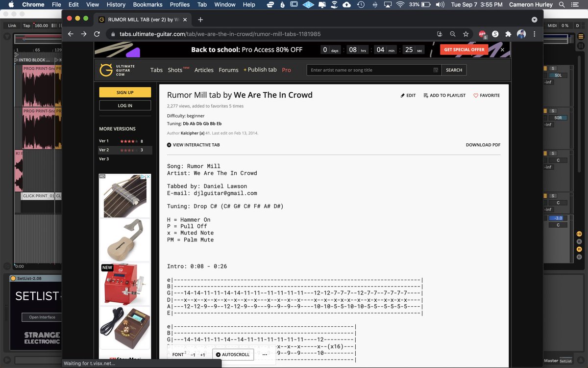Start AUTOSCROLL playback
Screen dimensions: 588x368
click(233, 354)
